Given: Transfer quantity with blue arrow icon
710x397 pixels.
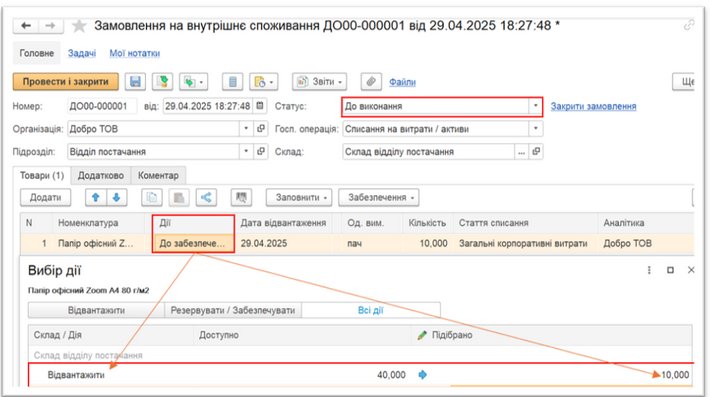Looking at the screenshot, I should click(422, 375).
